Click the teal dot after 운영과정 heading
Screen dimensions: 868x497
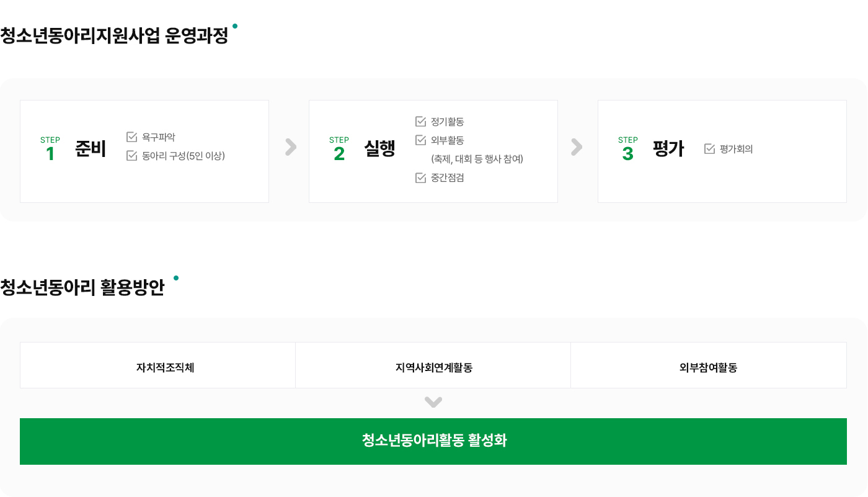tap(235, 26)
